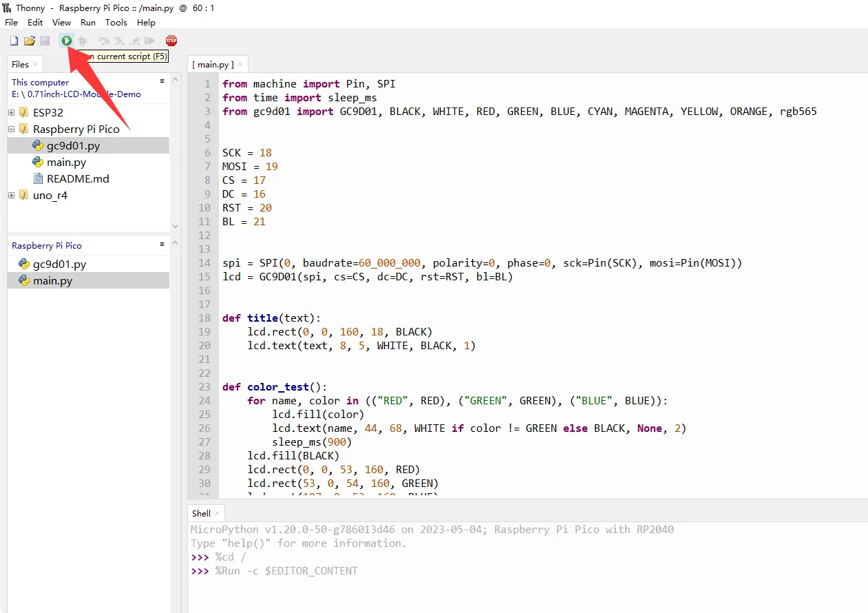Expand the uno_r4 folder
The height and width of the screenshot is (613, 868).
12,195
